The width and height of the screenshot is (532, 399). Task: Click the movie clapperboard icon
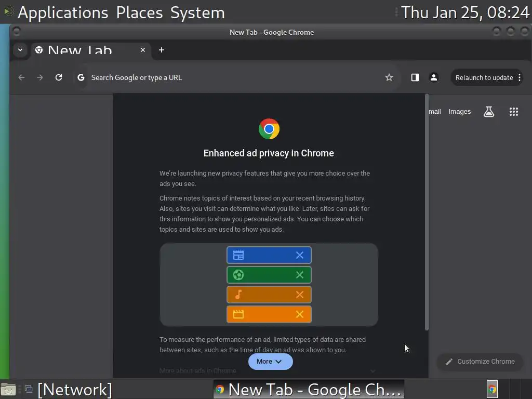[x=238, y=314]
